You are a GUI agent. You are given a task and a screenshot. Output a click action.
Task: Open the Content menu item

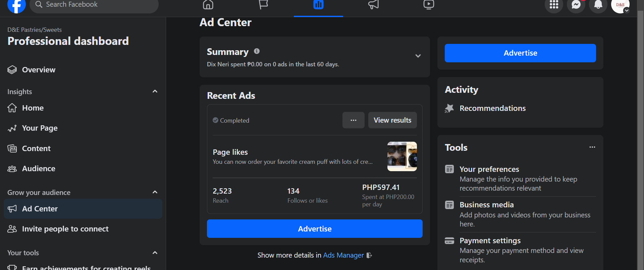click(83, 148)
